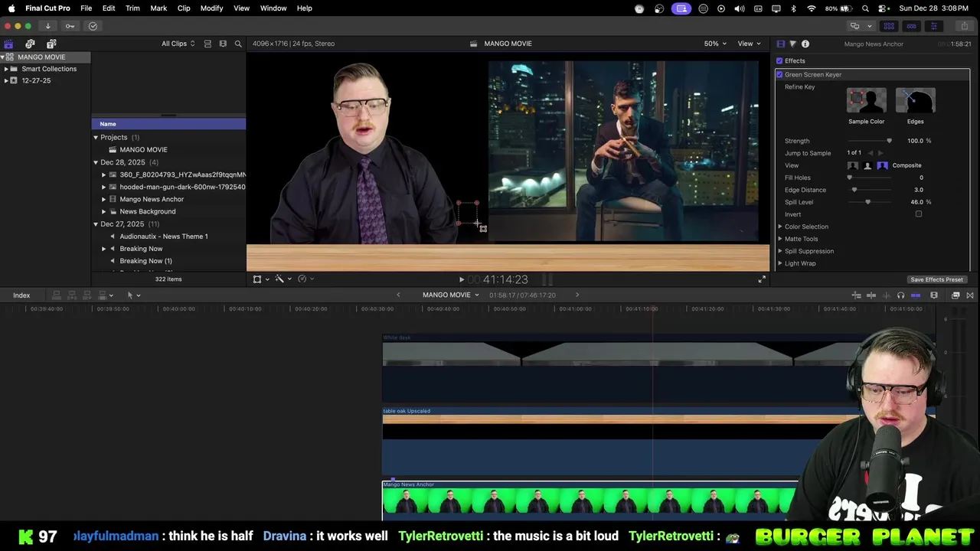Select the Mango News Anchor timeline clip
Image resolution: width=980 pixels, height=551 pixels.
tap(590, 500)
